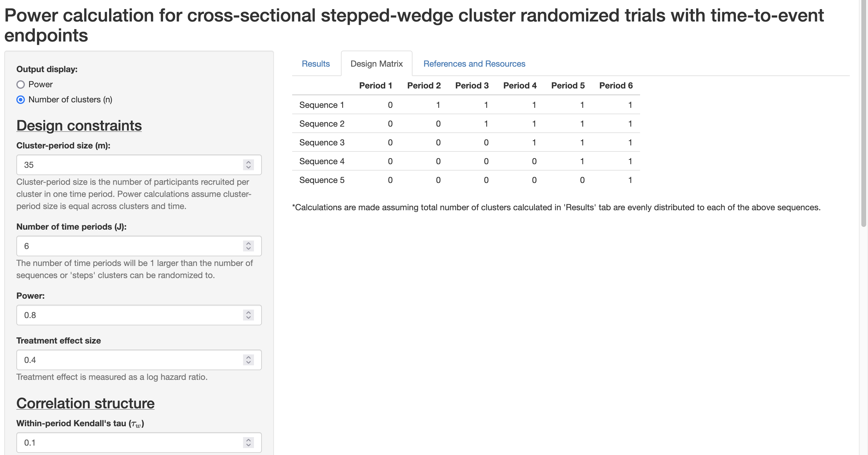The width and height of the screenshot is (868, 455).
Task: Increase Treatment effect size with up arrow
Action: (x=248, y=357)
